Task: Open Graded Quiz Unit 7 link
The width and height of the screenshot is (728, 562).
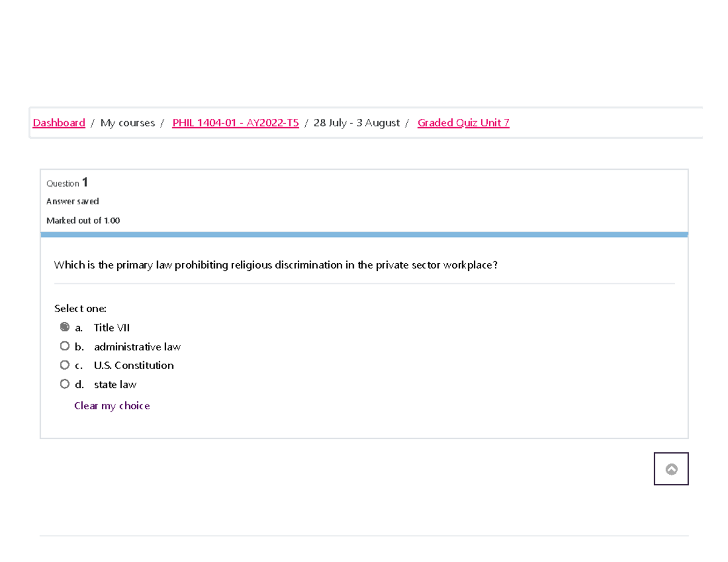Action: 463,123
